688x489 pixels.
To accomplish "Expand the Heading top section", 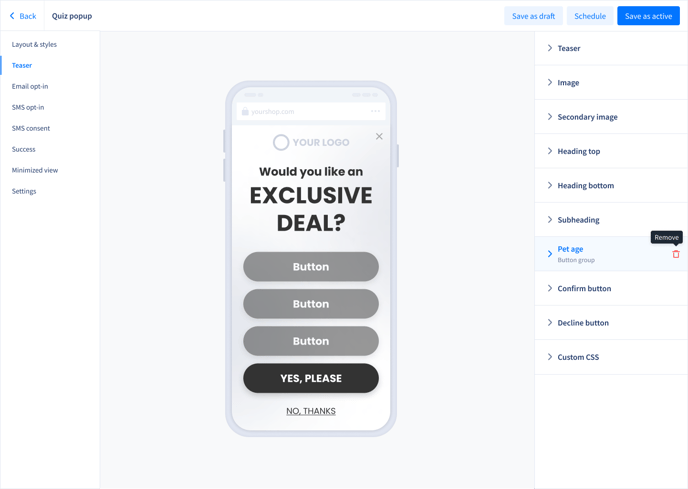I will (x=611, y=151).
